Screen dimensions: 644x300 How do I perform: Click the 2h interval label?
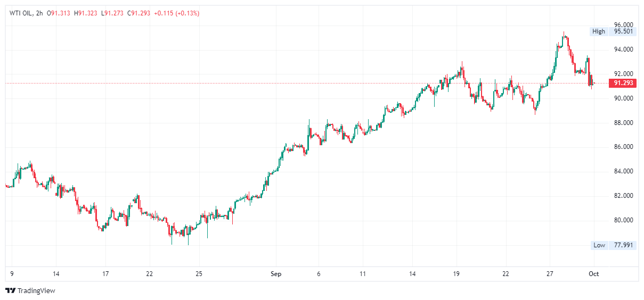click(39, 13)
